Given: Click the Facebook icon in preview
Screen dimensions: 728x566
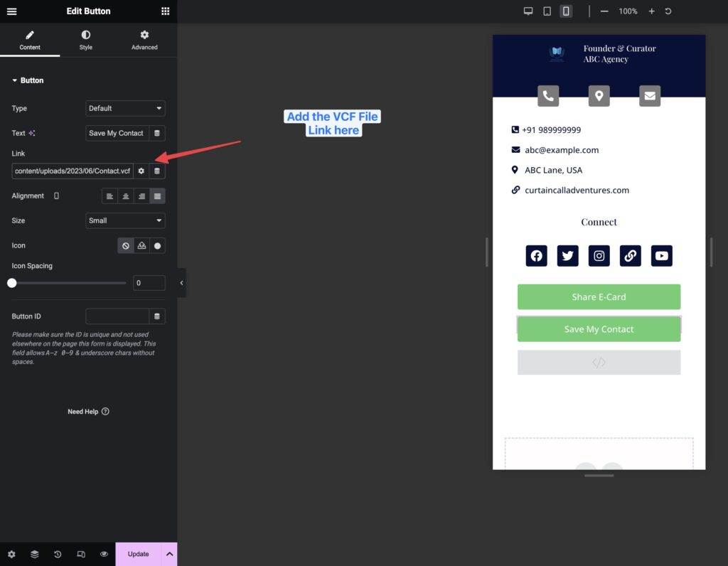Looking at the screenshot, I should click(536, 256).
